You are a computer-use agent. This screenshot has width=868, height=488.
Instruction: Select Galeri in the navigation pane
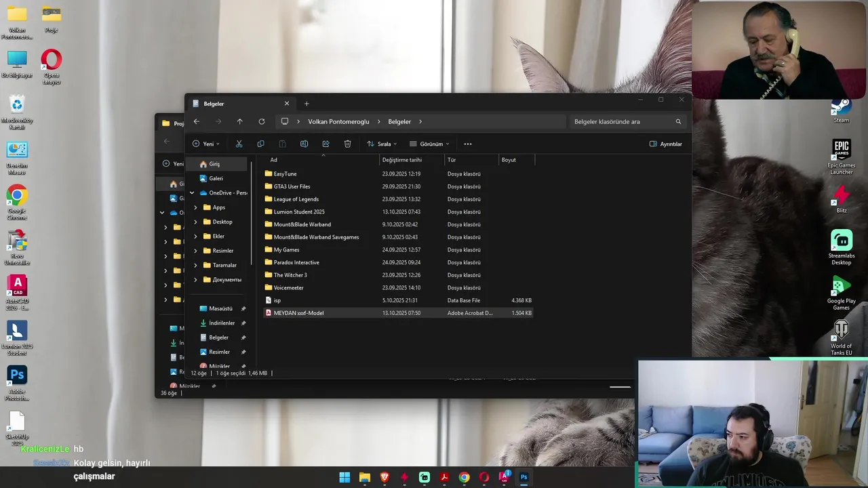217,178
